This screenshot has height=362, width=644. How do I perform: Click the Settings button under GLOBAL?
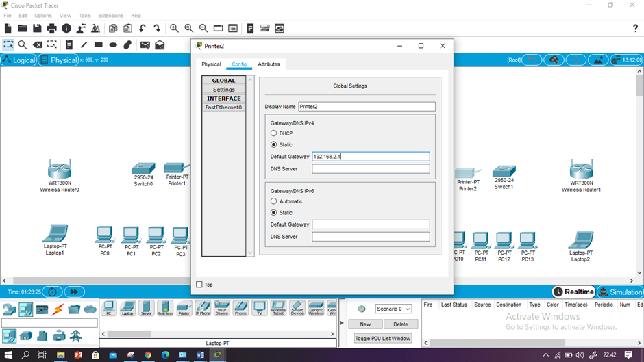pyautogui.click(x=224, y=90)
